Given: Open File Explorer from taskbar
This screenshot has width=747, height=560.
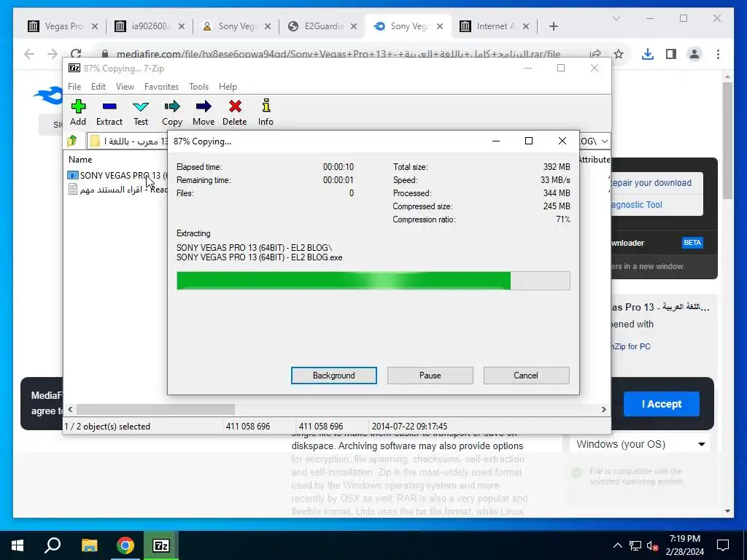Looking at the screenshot, I should point(89,545).
